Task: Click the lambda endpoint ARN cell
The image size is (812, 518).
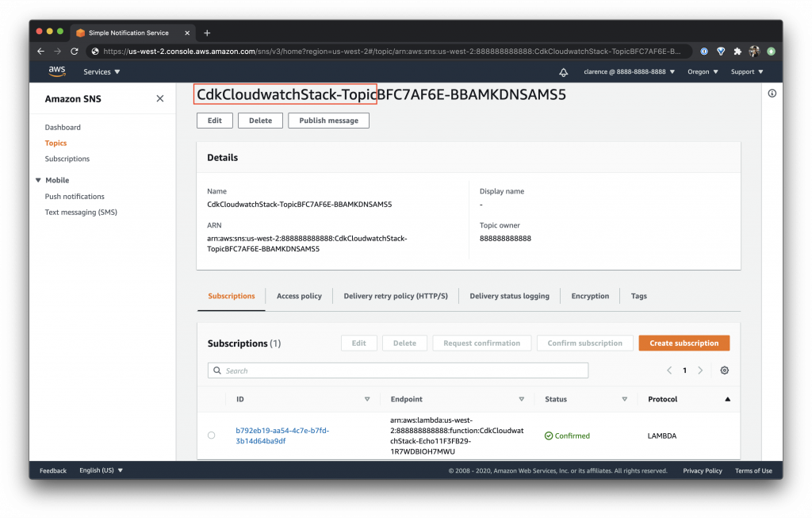Action: [457, 436]
